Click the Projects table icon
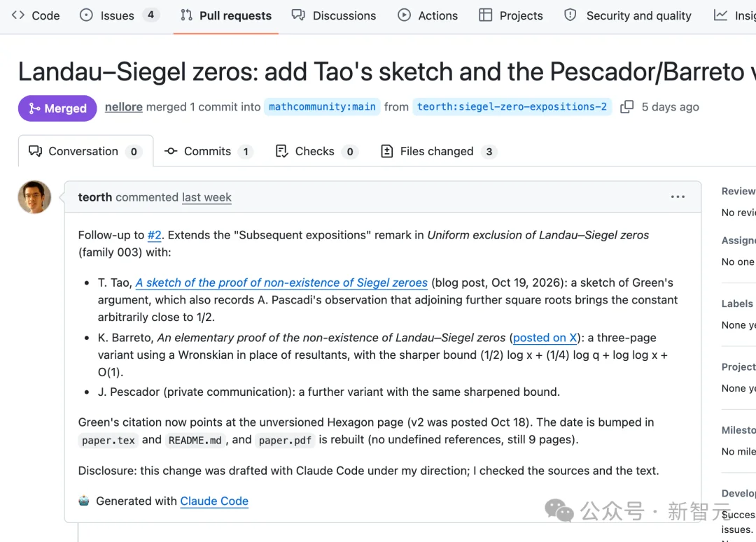 pos(485,15)
